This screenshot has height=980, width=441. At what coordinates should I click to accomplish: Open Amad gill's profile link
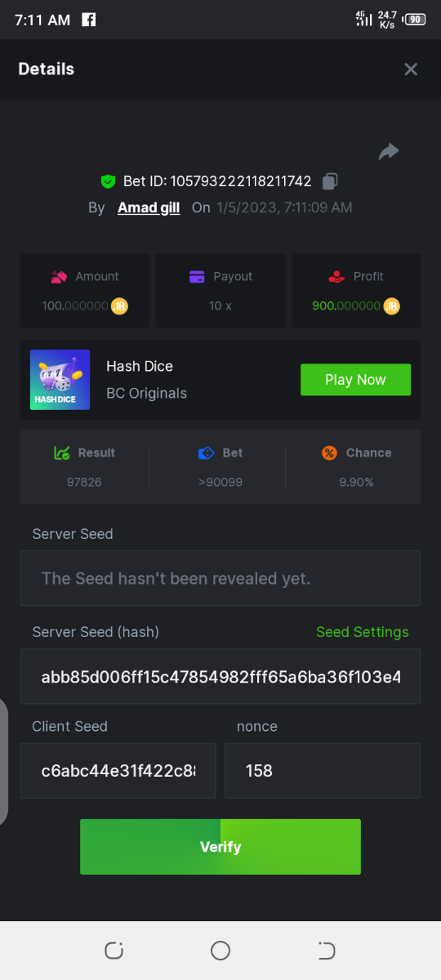click(x=149, y=207)
